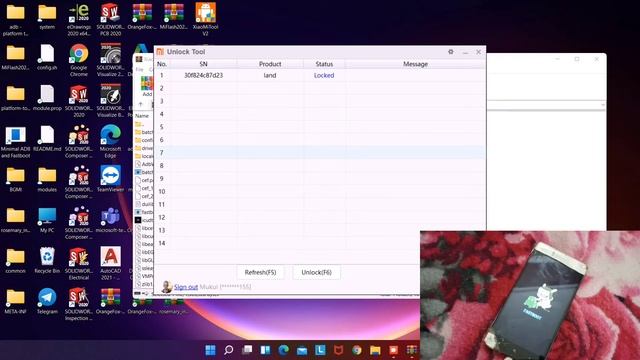Click Name column header in WinRAR window
640x360 pixels.
[142, 116]
